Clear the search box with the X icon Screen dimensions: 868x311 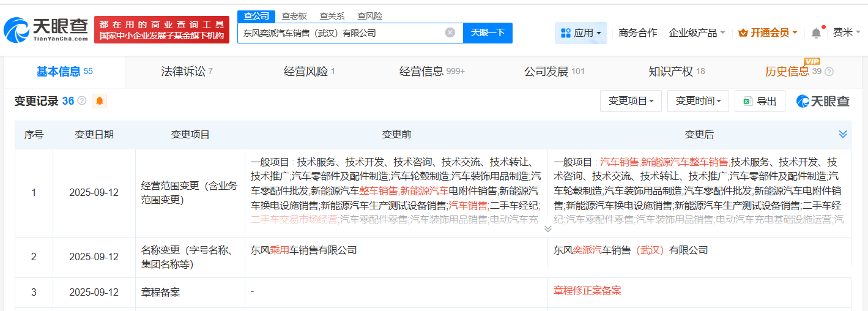pos(450,33)
